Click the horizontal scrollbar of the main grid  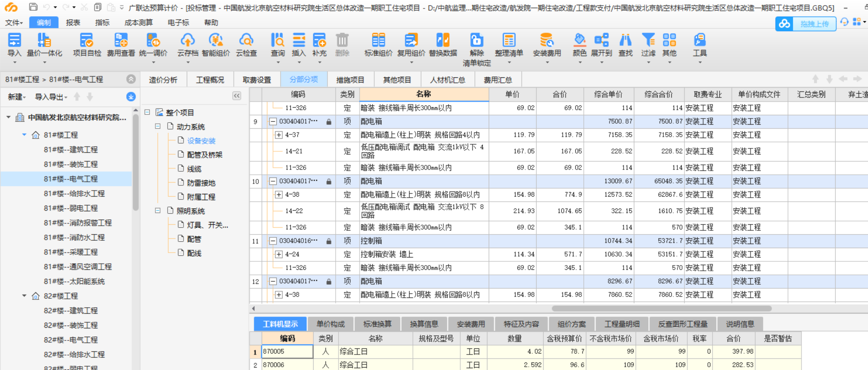click(662, 309)
